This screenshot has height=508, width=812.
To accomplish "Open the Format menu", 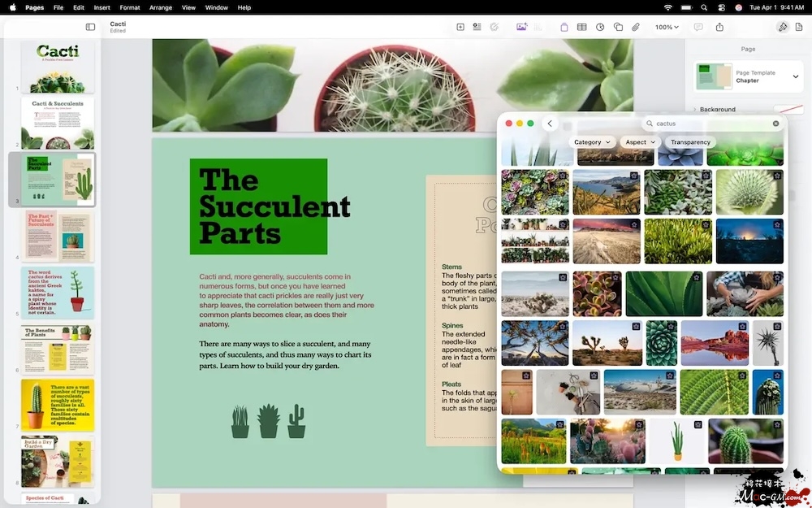I will [x=129, y=7].
